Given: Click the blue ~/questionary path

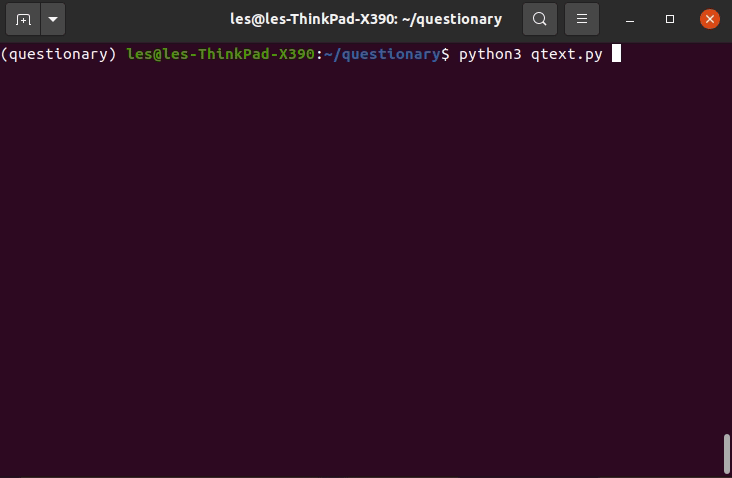Looking at the screenshot, I should pos(382,54).
